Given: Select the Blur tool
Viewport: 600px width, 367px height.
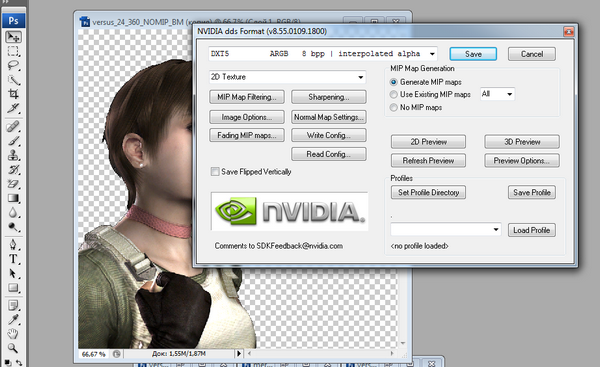Looking at the screenshot, I should point(13,212).
